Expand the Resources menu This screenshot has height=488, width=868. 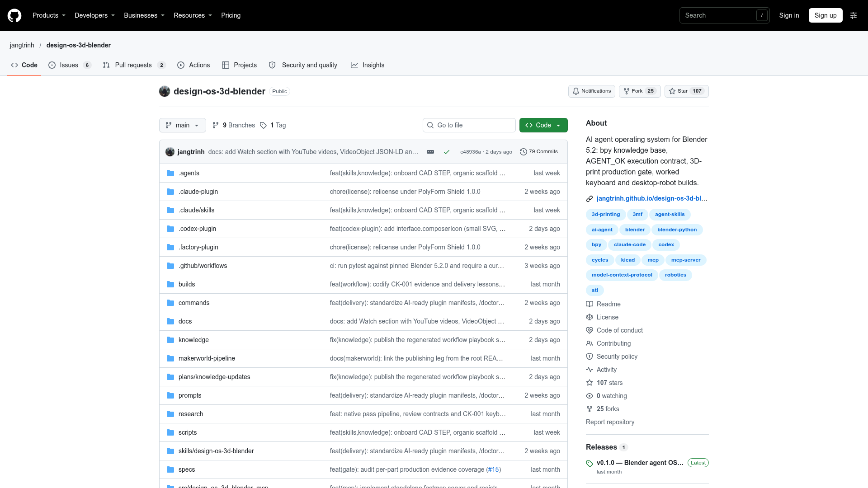click(x=193, y=15)
